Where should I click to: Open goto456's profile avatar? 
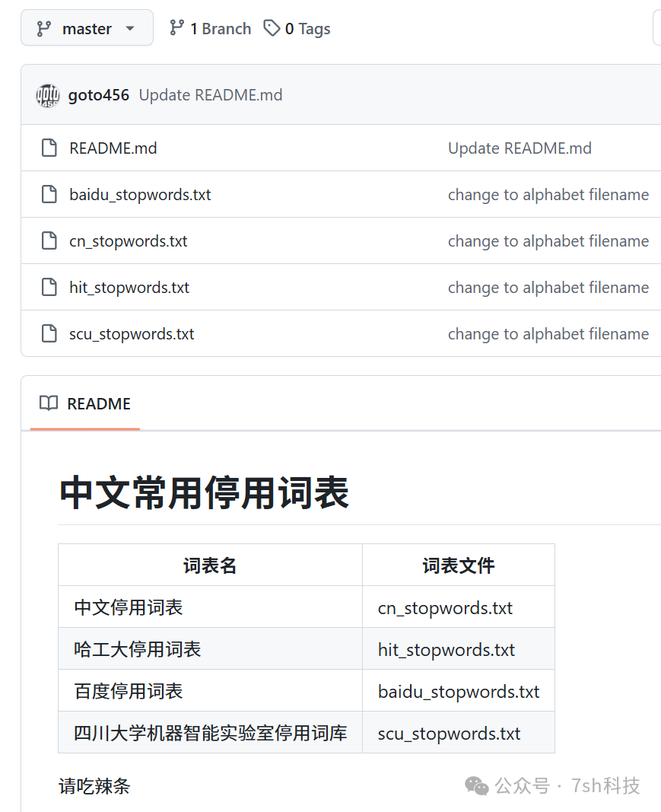pyautogui.click(x=47, y=94)
